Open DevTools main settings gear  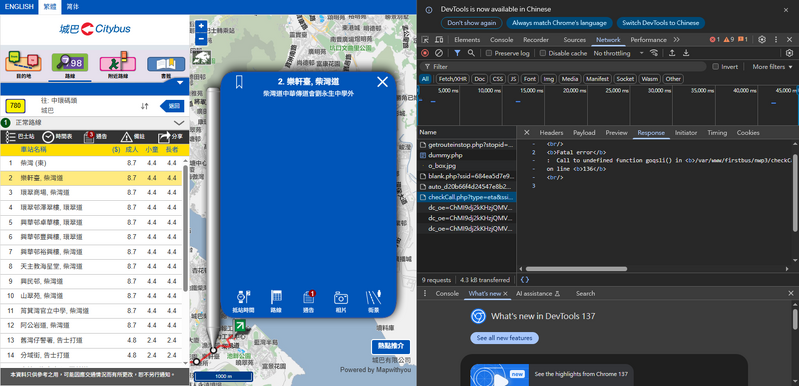[x=762, y=40]
